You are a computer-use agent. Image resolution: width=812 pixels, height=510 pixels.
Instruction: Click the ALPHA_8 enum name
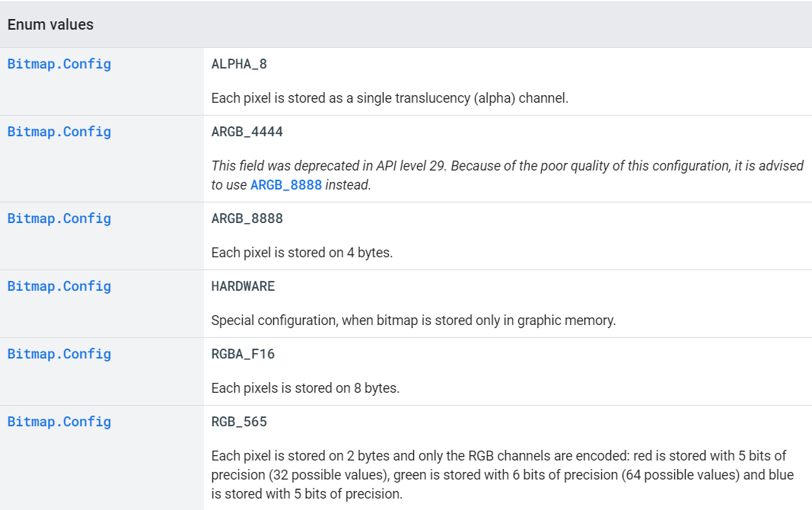point(239,64)
